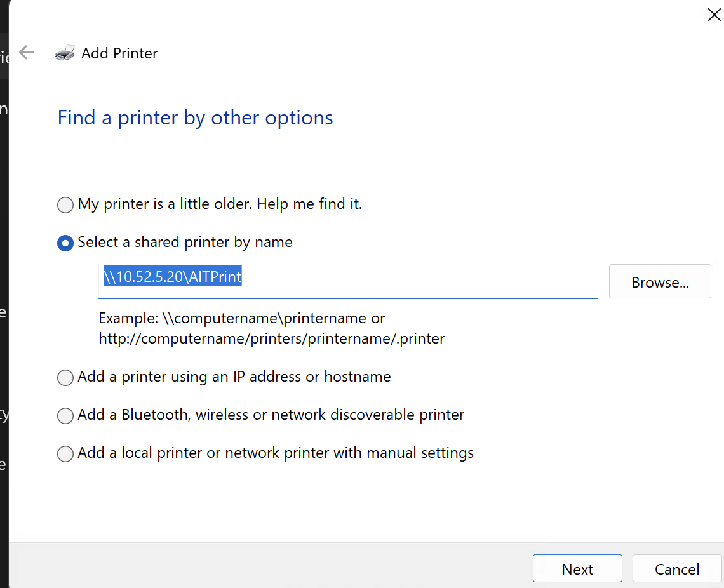The image size is (724, 588).
Task: Select the local printer with manual settings radio button
Action: pyautogui.click(x=65, y=454)
